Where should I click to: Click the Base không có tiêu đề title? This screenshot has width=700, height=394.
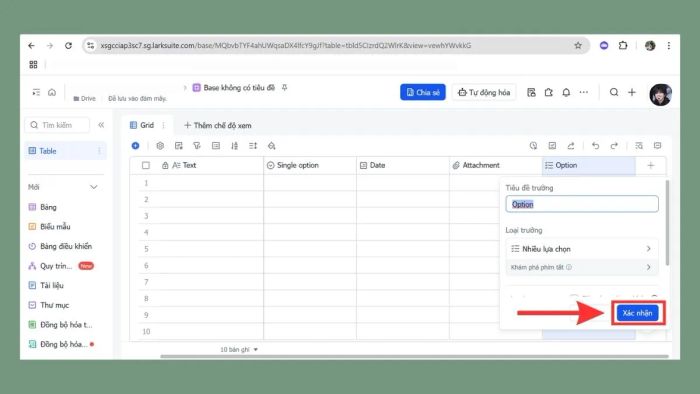[239, 87]
